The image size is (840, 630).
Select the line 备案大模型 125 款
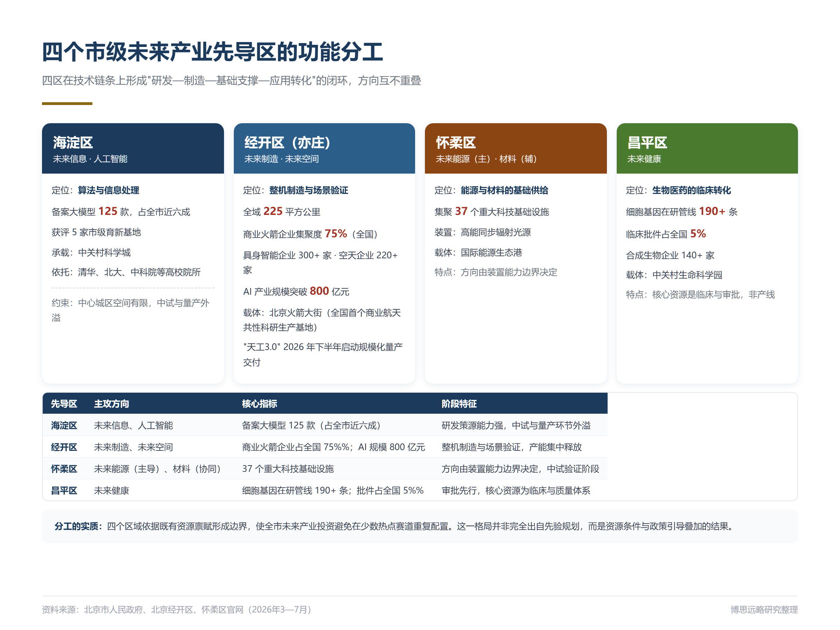click(x=121, y=211)
